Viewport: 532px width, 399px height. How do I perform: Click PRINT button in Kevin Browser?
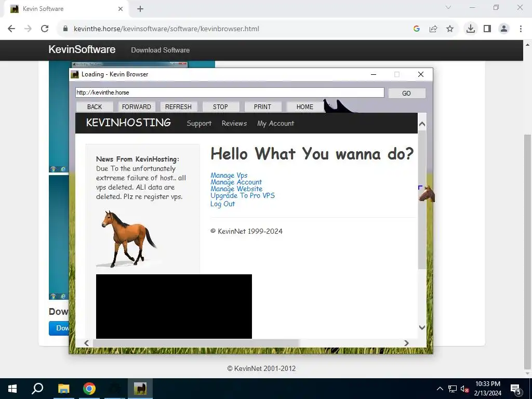(262, 107)
